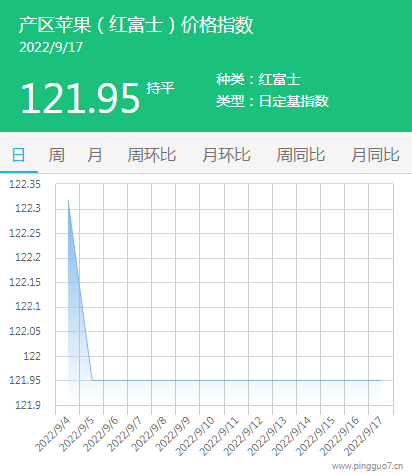Select the 日 daily tab
The image size is (412, 475).
[x=18, y=155]
